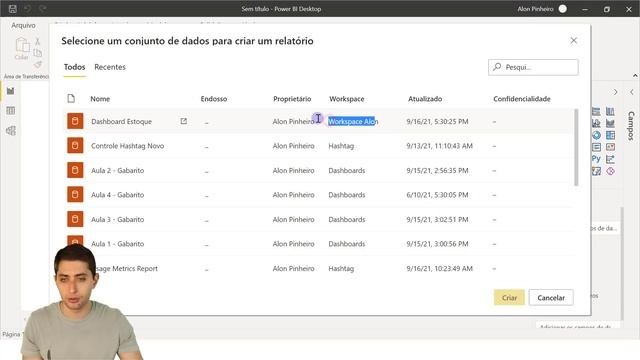Click the dialog list vertical scrollbar
Viewport: 640px width, 360px height.
click(x=576, y=147)
